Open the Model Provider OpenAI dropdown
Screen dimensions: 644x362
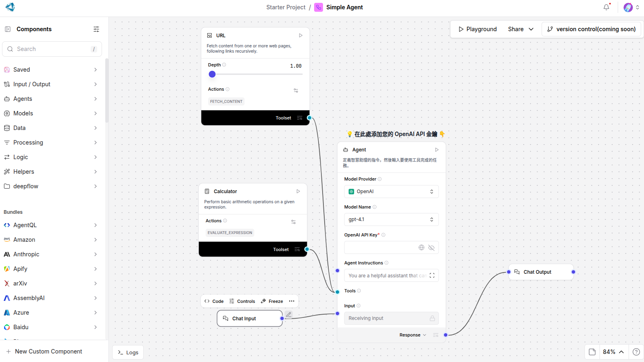391,192
